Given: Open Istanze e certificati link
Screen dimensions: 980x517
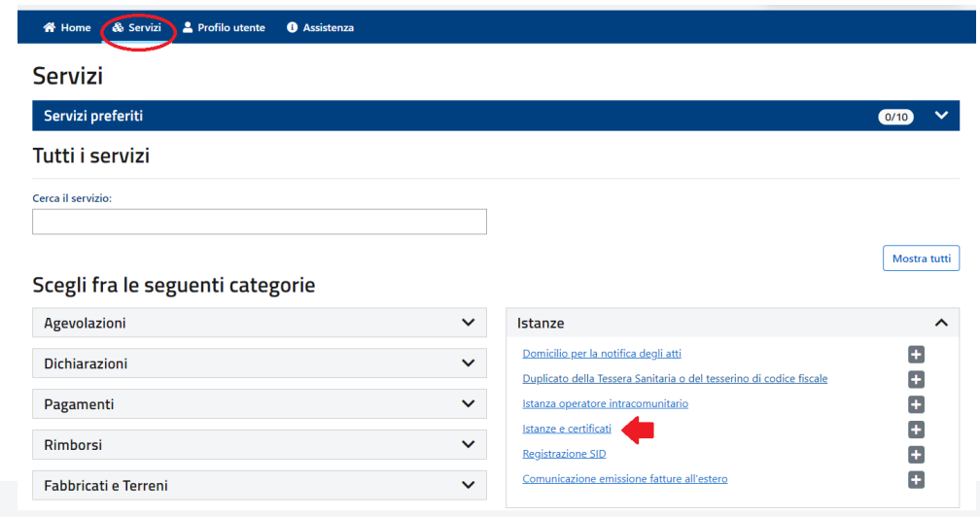Looking at the screenshot, I should [x=567, y=429].
